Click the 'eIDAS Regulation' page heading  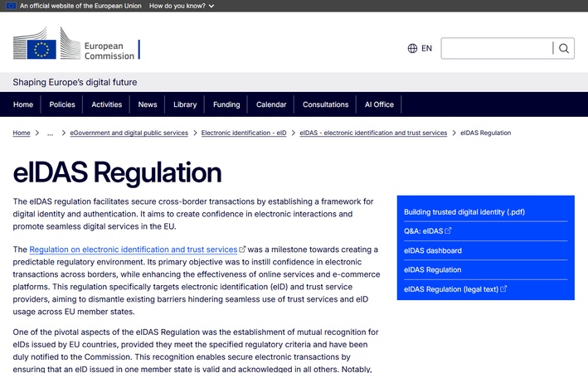coord(117,172)
